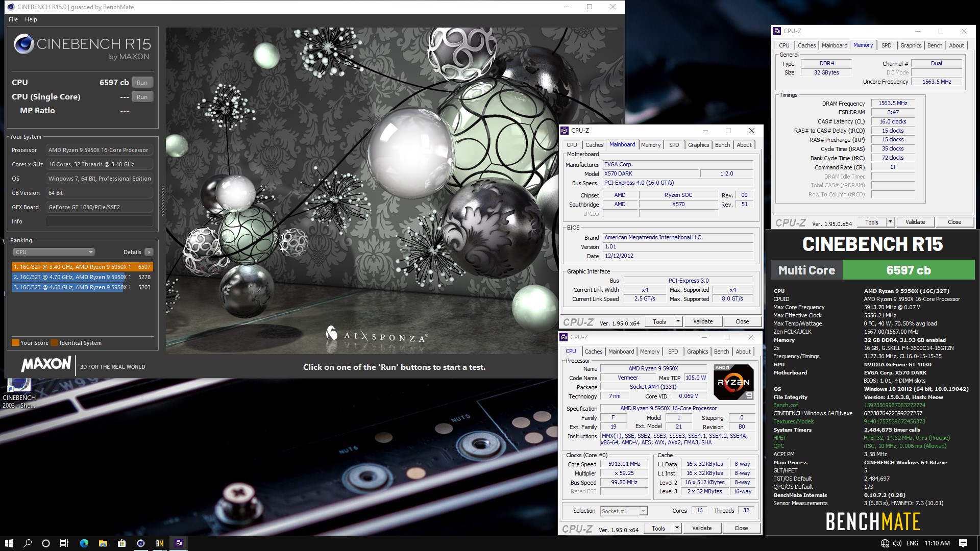Click CPU-Z Memory window title icon
The width and height of the screenshot is (980, 551).
coord(777,31)
